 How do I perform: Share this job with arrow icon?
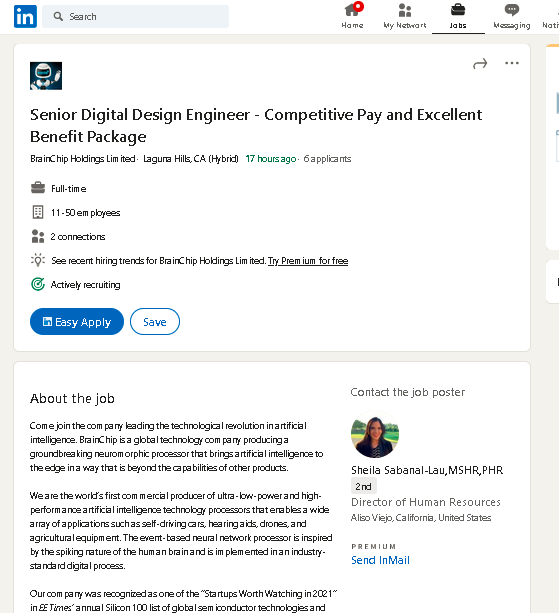click(x=480, y=63)
